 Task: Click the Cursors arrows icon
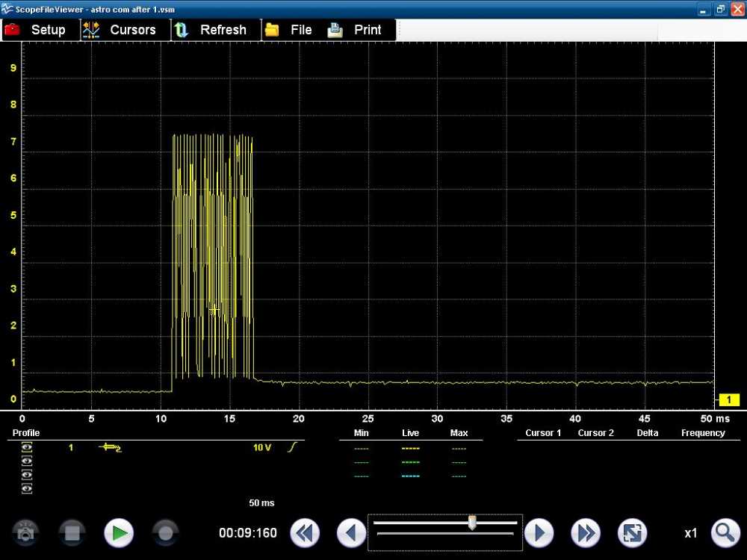coord(91,30)
